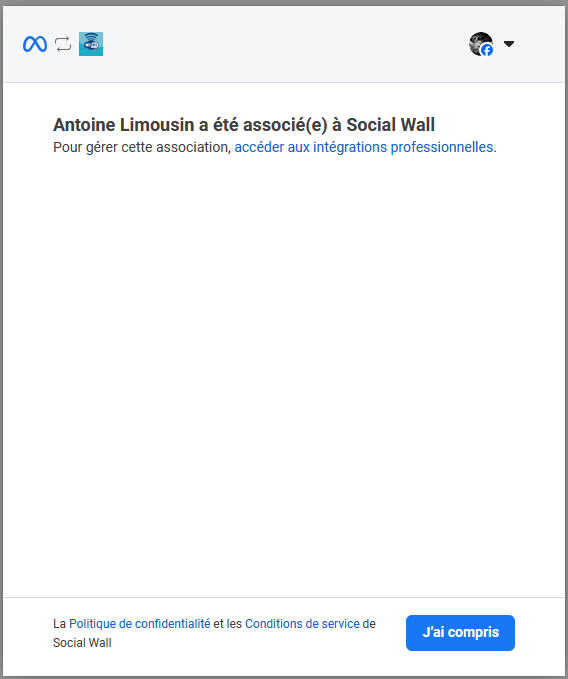Click the swap arrows icon between logos
Screen dimensions: 568x679
pyautogui.click(x=63, y=44)
